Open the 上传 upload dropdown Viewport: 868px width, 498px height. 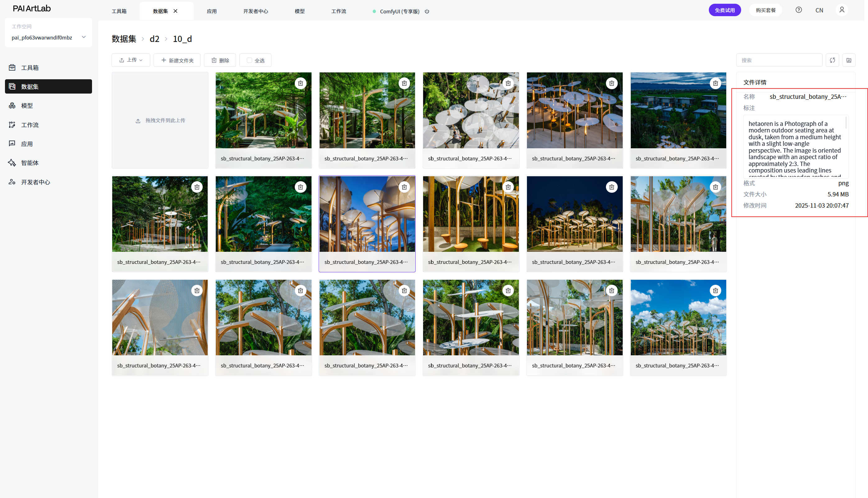click(x=131, y=60)
